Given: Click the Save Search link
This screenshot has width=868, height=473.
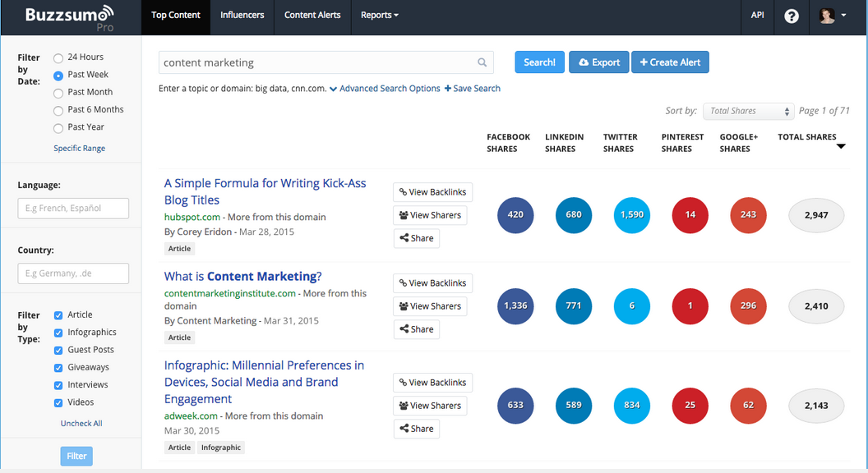Looking at the screenshot, I should point(472,89).
